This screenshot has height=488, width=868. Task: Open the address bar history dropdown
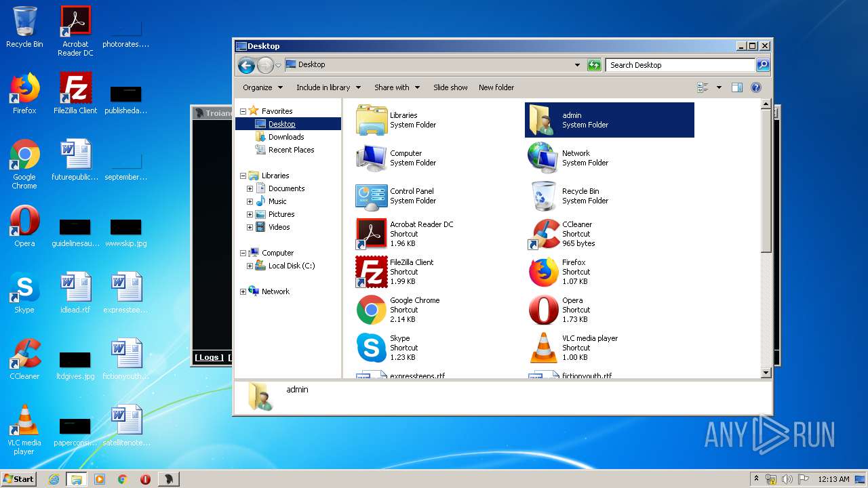(x=577, y=65)
